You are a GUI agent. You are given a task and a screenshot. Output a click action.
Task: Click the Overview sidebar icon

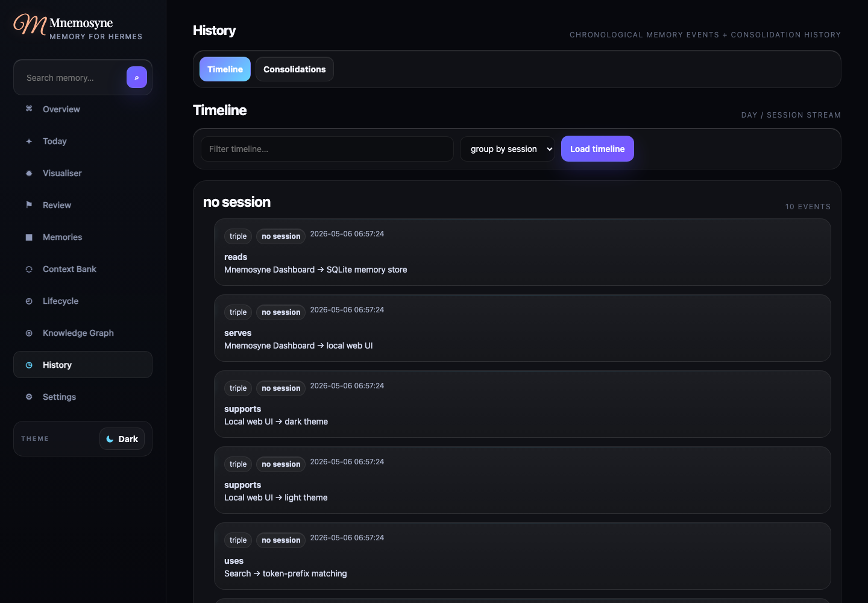[x=29, y=109]
